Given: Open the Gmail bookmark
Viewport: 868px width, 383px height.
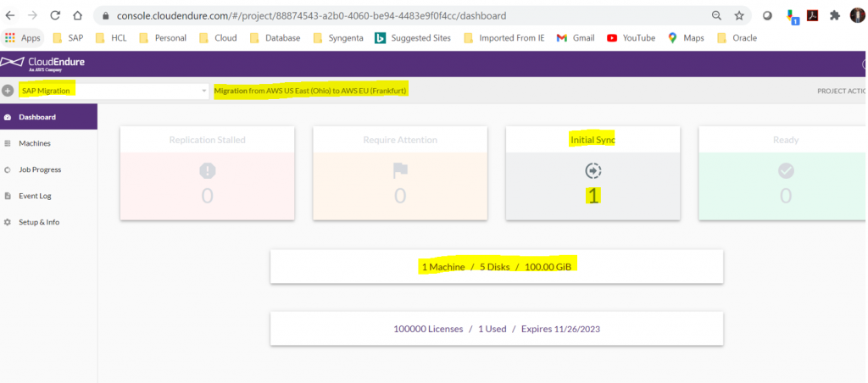Looking at the screenshot, I should [x=576, y=37].
